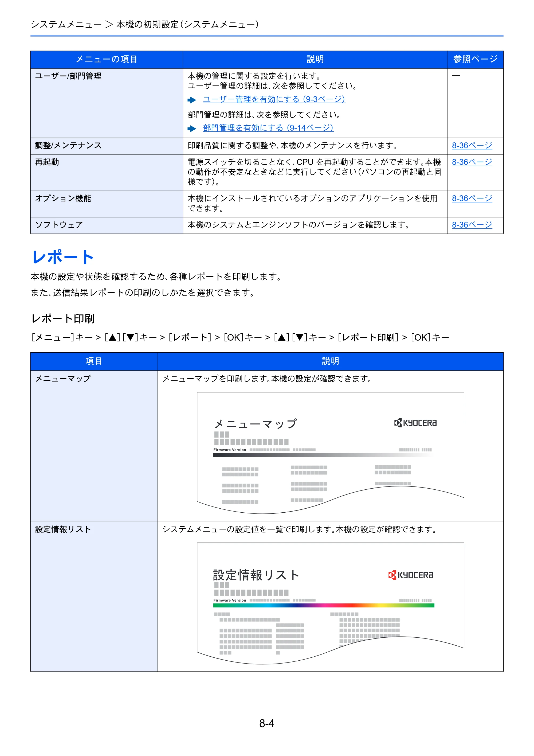Select the ユーザー/部門管理 menu item cell

coord(107,103)
